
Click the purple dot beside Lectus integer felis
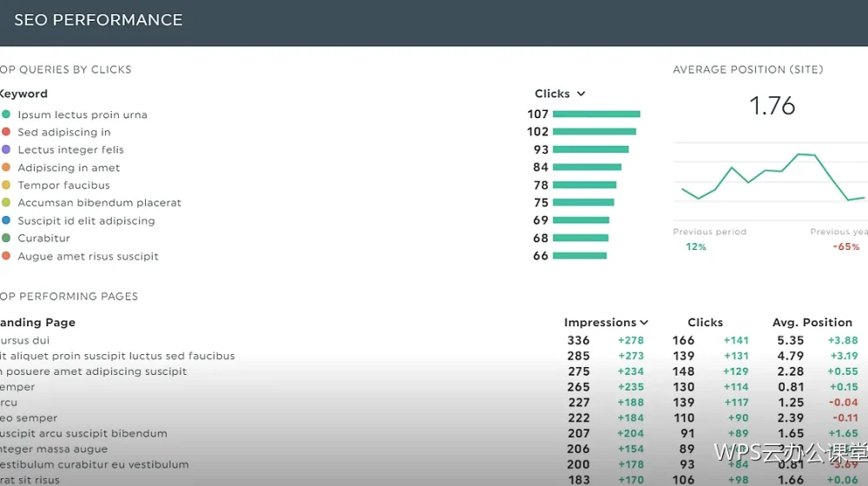(x=6, y=149)
